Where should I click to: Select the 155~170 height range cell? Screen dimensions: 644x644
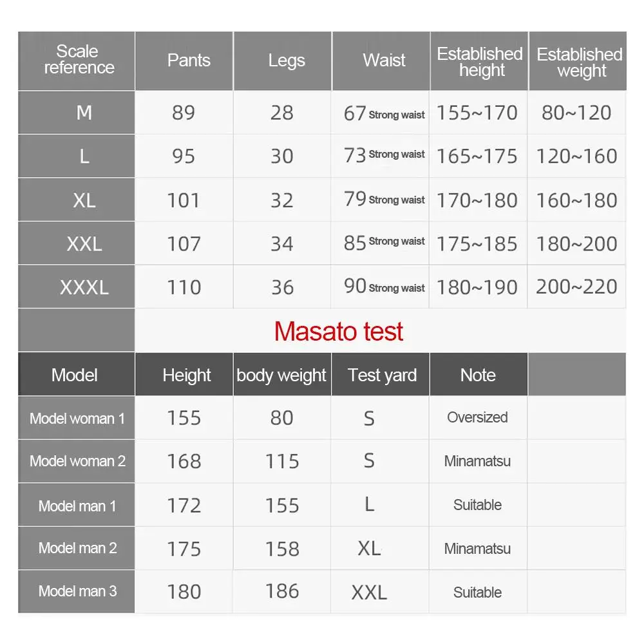click(x=477, y=113)
